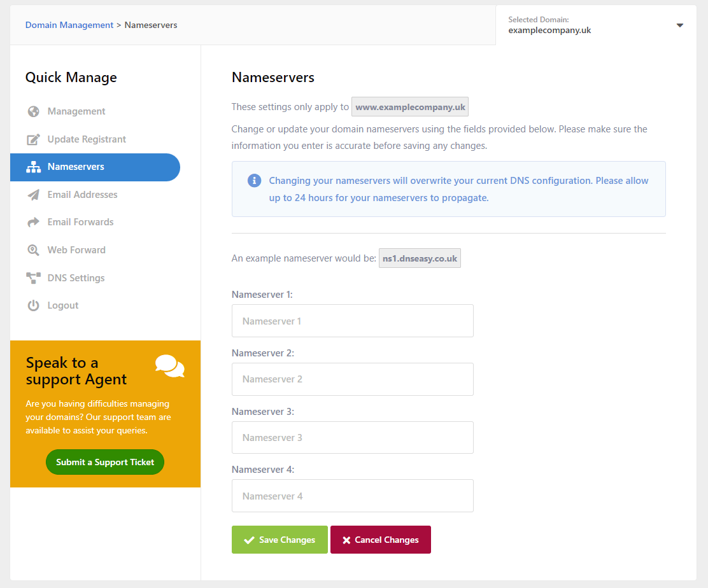Click the 'Nameserver 4:' label
The width and height of the screenshot is (708, 588).
point(263,470)
